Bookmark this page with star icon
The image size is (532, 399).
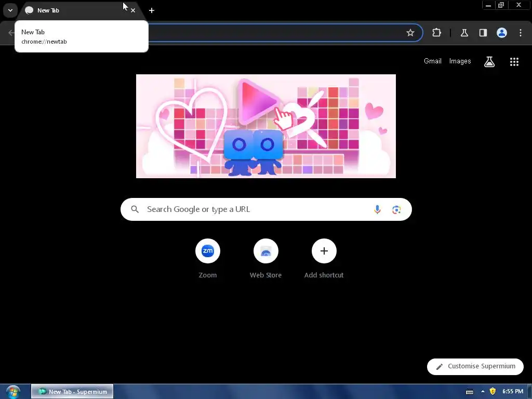[410, 33]
